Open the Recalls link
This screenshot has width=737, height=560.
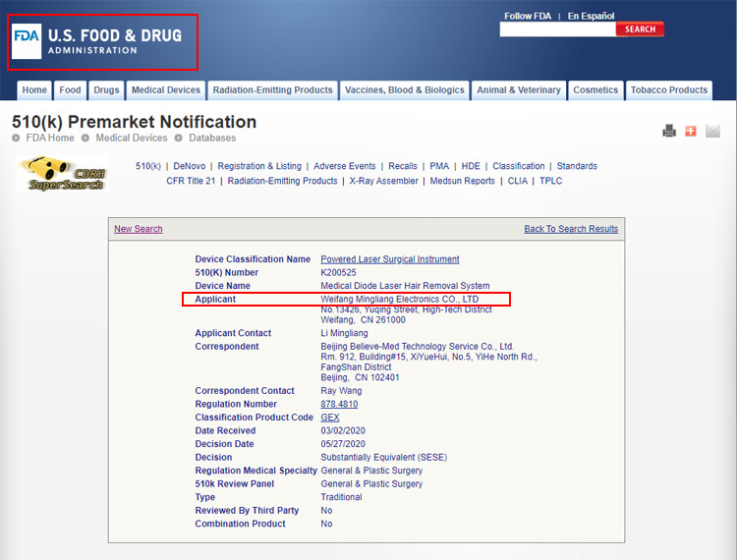(403, 166)
